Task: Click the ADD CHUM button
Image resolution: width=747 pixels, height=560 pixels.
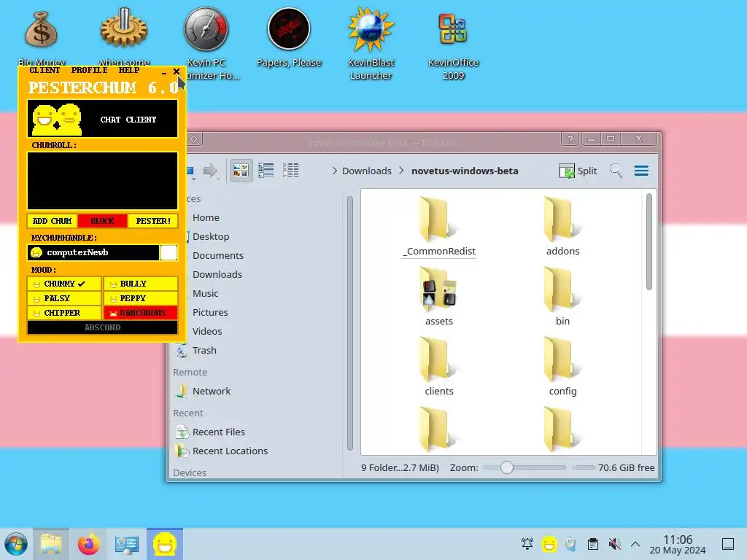Action: (x=52, y=221)
